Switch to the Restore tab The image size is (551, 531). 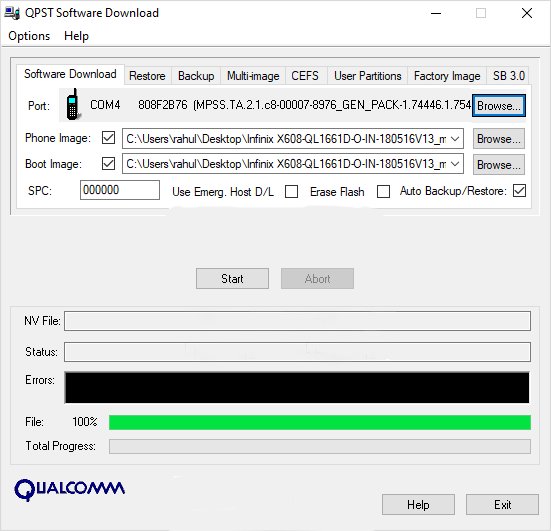click(x=147, y=76)
